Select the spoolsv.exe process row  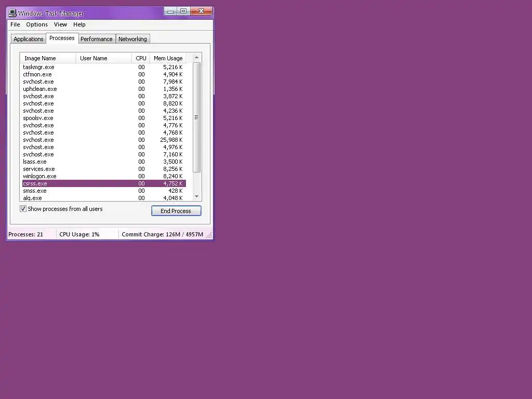coord(104,118)
